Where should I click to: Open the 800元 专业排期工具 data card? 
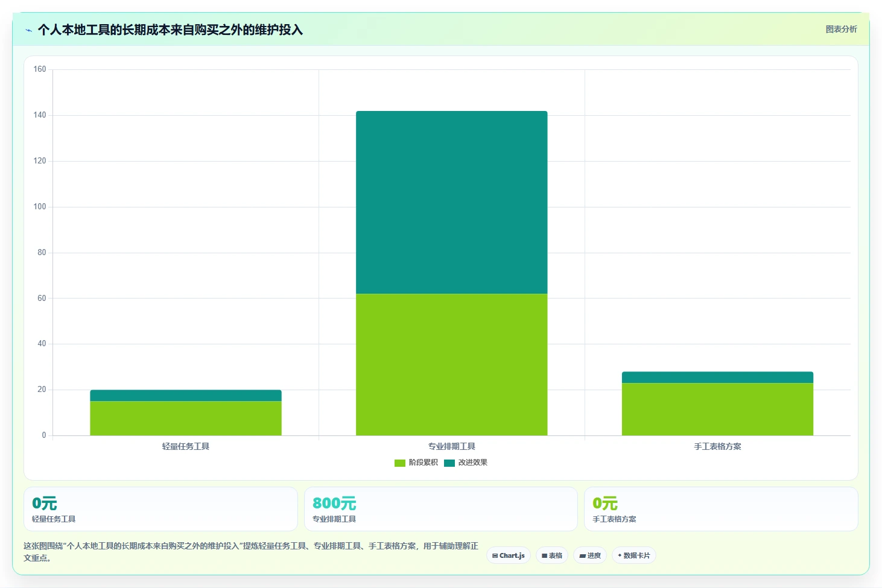(441, 509)
